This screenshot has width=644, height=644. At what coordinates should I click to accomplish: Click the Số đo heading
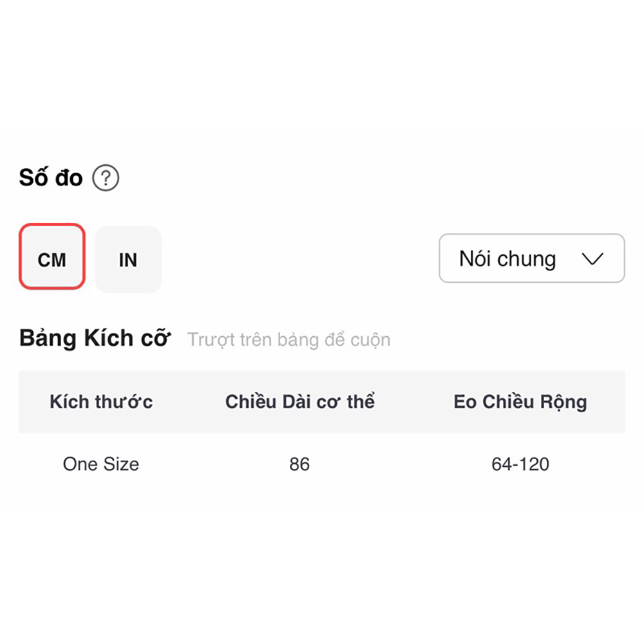[x=51, y=178]
